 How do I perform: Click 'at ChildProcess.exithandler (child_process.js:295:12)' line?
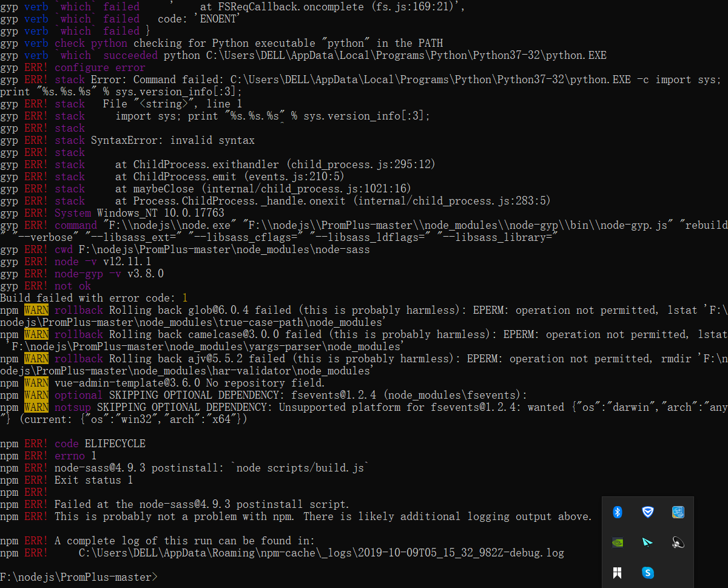pos(275,164)
